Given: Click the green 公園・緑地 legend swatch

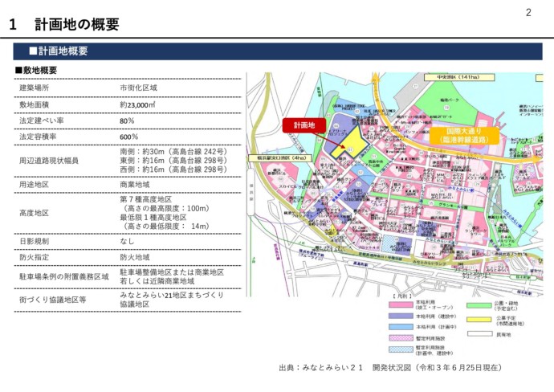Looking at the screenshot, I should pyautogui.click(x=480, y=307).
